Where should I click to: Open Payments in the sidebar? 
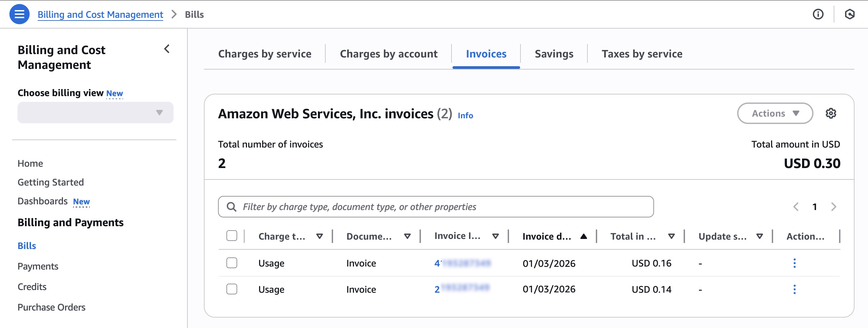coord(38,266)
